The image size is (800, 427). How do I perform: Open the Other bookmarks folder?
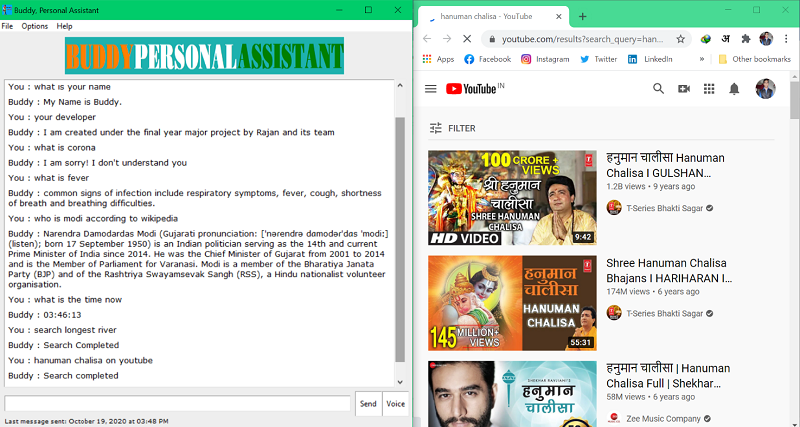click(755, 59)
